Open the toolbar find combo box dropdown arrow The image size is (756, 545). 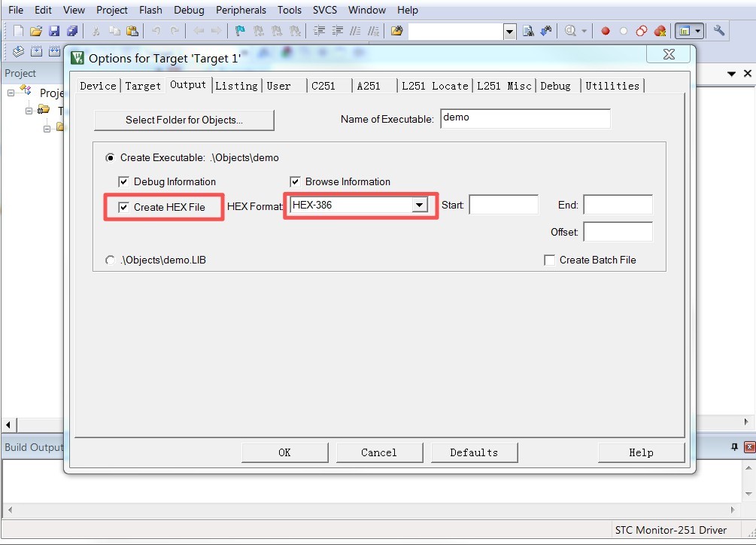point(509,31)
